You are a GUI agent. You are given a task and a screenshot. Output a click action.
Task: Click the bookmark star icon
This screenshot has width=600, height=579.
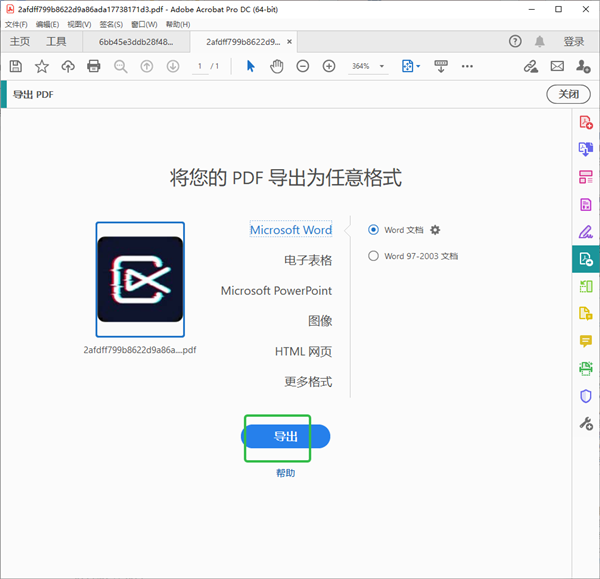(42, 66)
